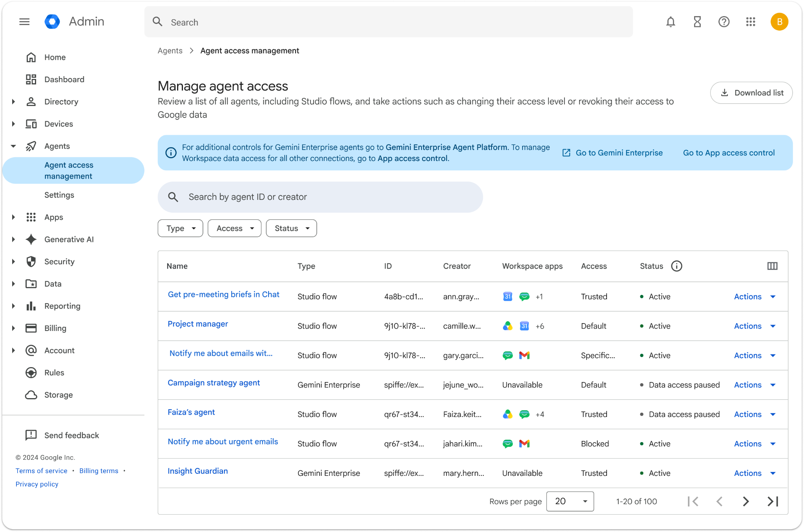Click the Billing terms link
The height and width of the screenshot is (532, 804).
coord(99,471)
